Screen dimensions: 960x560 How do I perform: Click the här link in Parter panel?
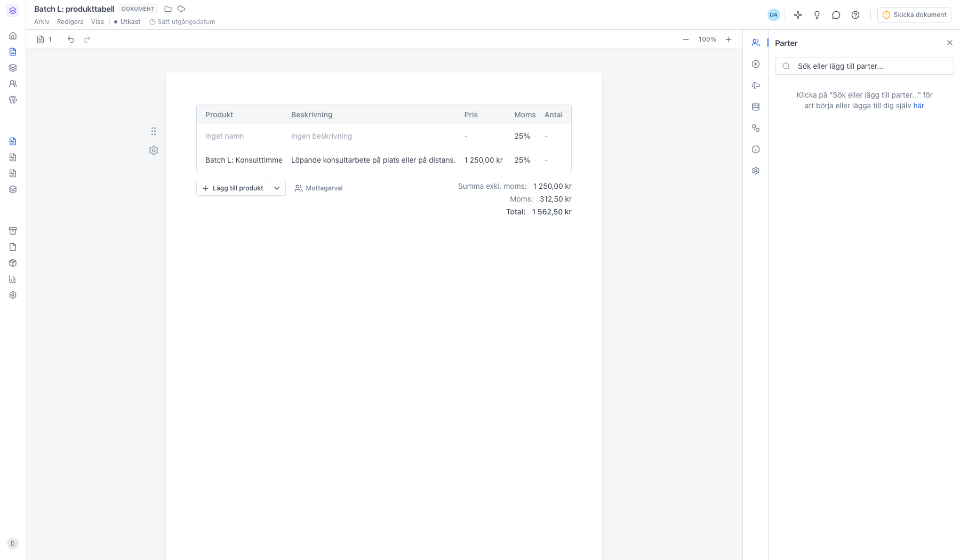click(x=918, y=106)
